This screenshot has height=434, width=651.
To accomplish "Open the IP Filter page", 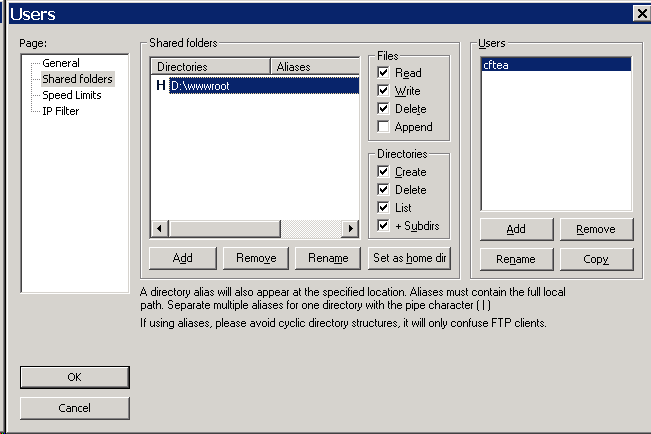I will click(x=61, y=111).
